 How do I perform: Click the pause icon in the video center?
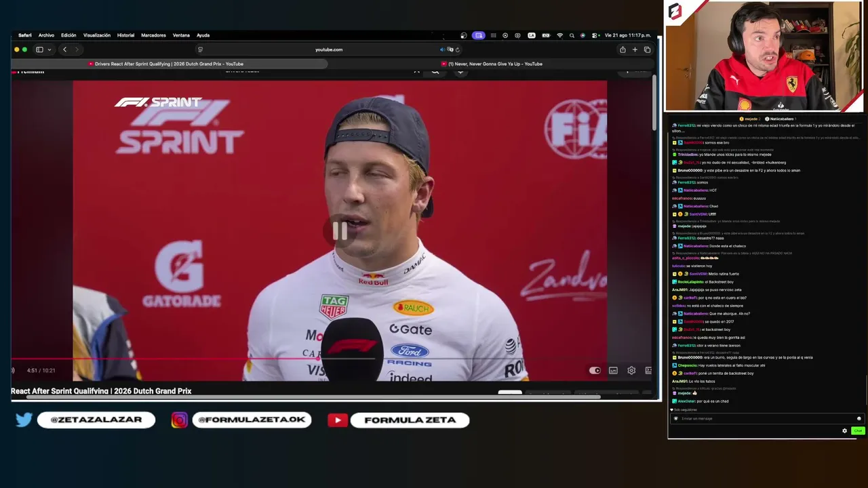tap(340, 231)
